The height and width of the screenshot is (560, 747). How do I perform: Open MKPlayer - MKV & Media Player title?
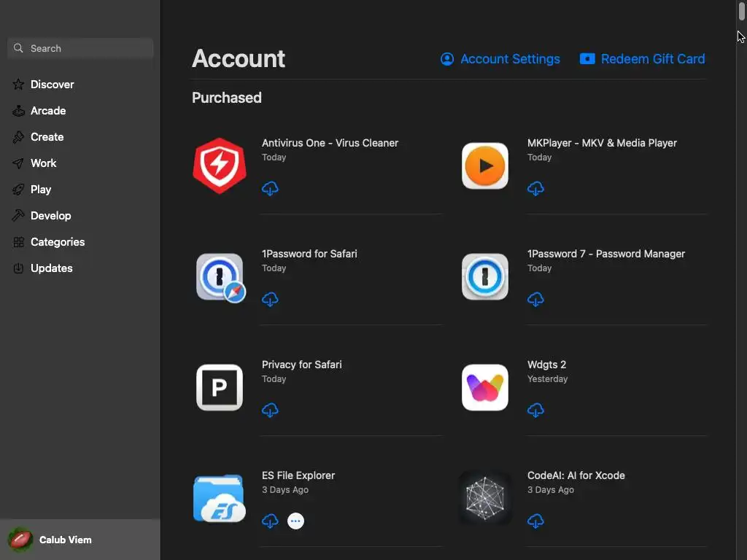(x=602, y=143)
